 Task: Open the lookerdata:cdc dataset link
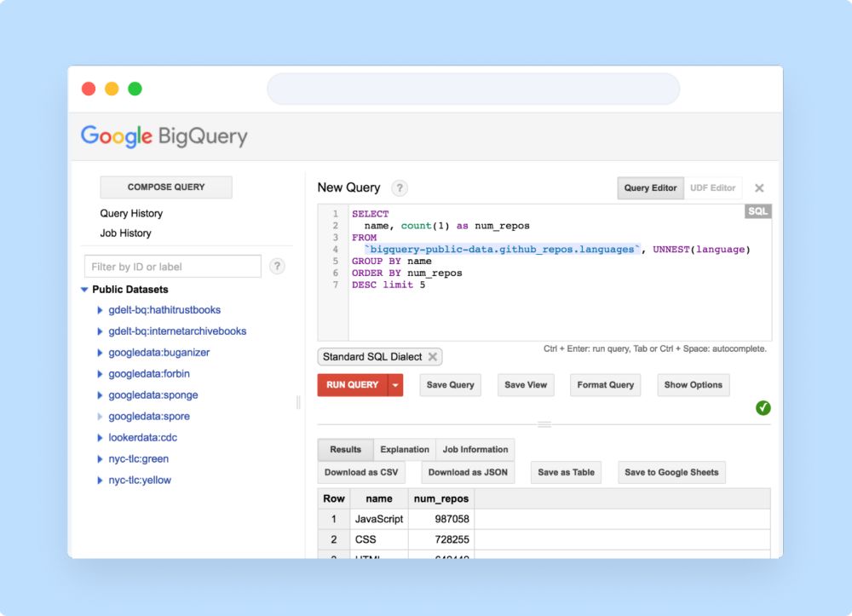[143, 438]
